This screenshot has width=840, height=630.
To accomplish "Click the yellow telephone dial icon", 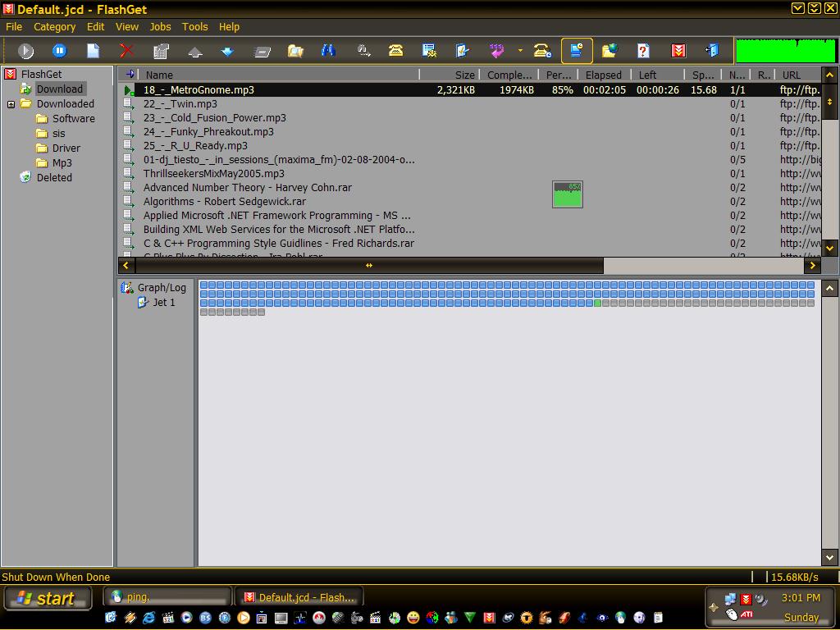I will (x=395, y=51).
